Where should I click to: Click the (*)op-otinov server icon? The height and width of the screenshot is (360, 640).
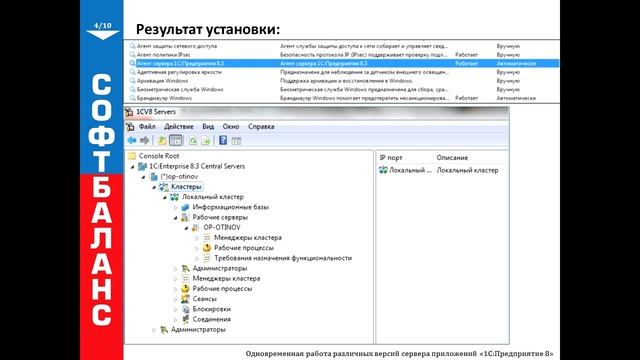(154, 176)
